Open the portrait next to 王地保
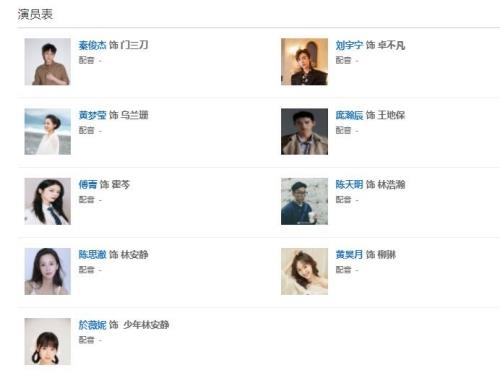This screenshot has height=373, width=500. [x=304, y=132]
